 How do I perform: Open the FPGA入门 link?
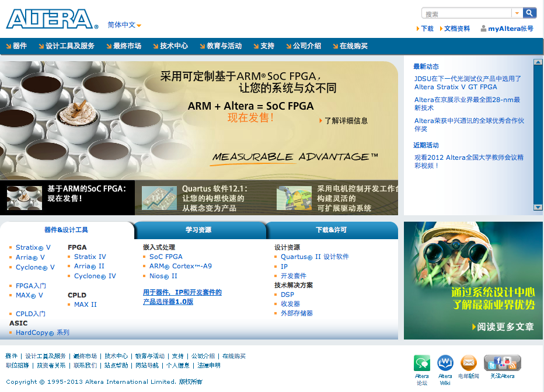31,286
